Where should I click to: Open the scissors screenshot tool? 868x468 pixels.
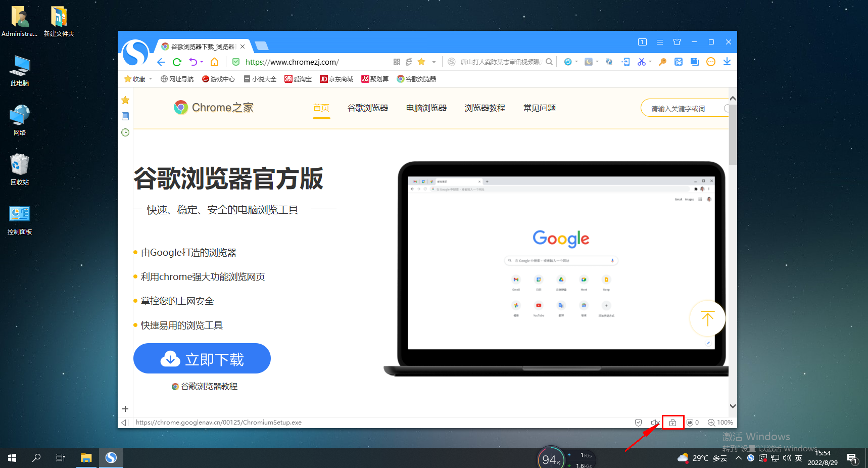pos(641,62)
